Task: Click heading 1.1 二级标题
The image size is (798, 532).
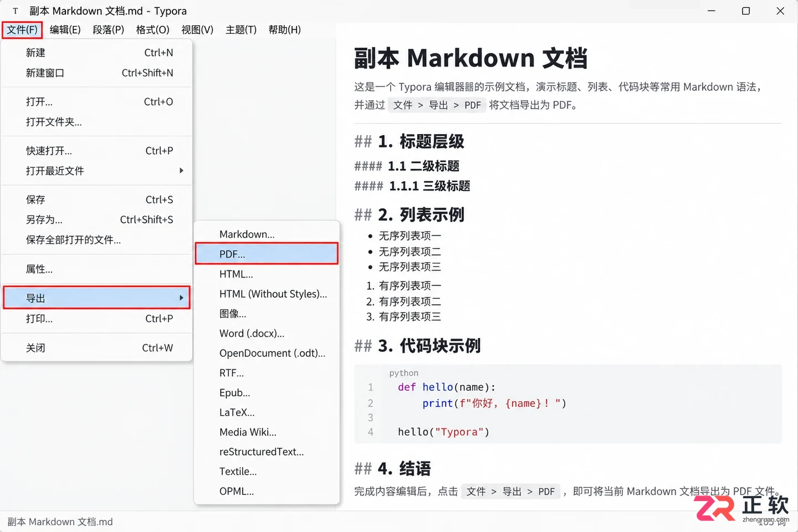Action: (x=423, y=166)
